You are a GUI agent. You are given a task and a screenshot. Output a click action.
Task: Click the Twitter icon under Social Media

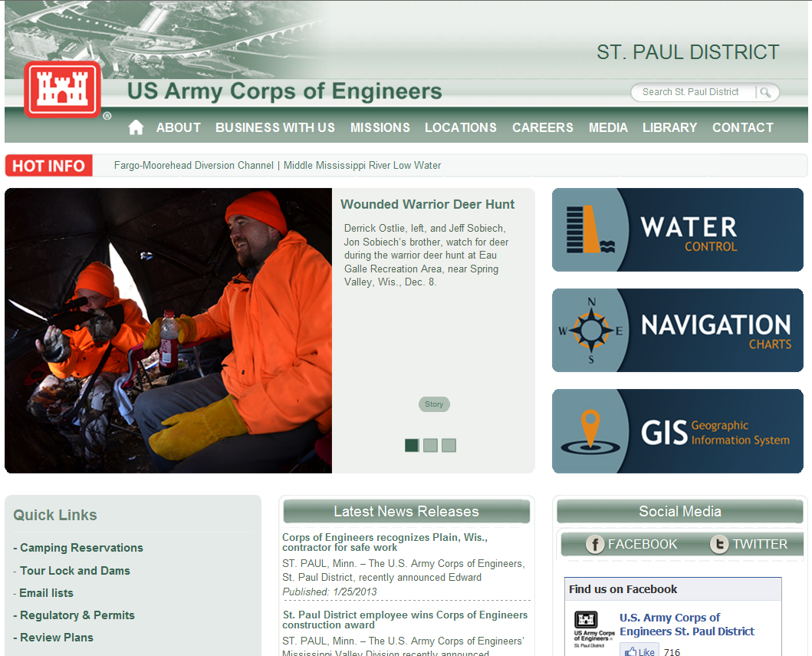(719, 545)
